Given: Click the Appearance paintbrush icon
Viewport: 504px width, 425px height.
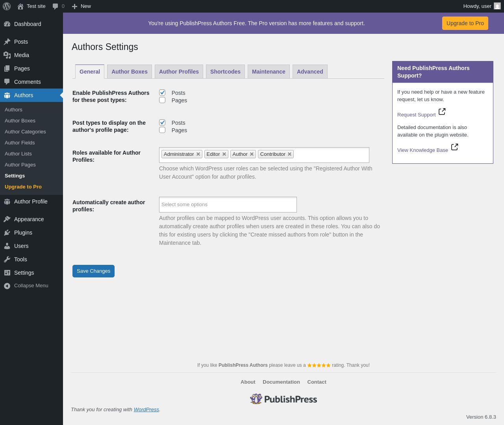Looking at the screenshot, I should [7, 219].
